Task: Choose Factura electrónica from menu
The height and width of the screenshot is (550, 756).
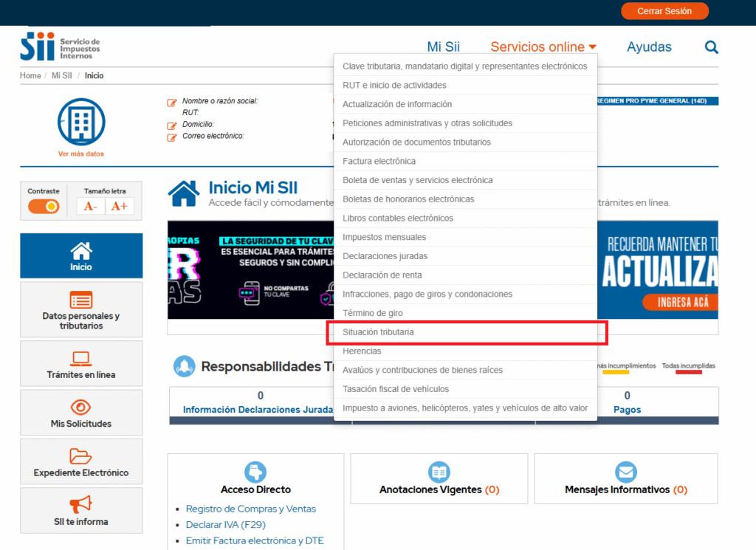Action: [379, 161]
